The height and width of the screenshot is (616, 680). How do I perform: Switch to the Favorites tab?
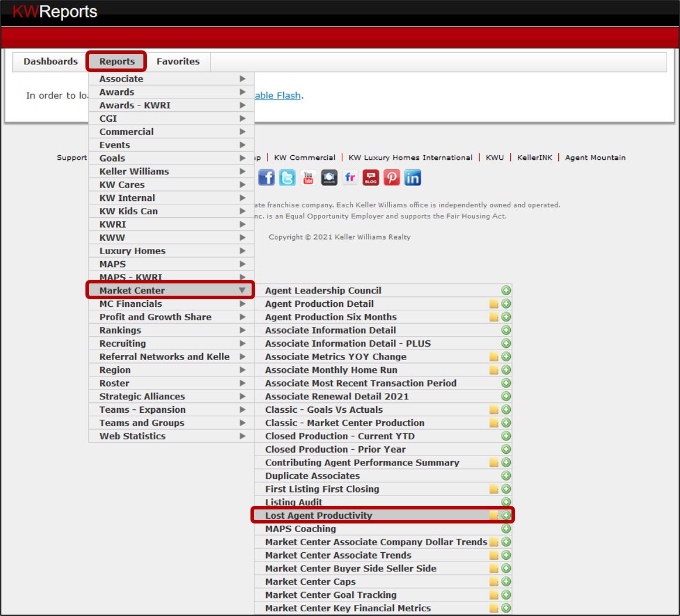pyautogui.click(x=178, y=61)
